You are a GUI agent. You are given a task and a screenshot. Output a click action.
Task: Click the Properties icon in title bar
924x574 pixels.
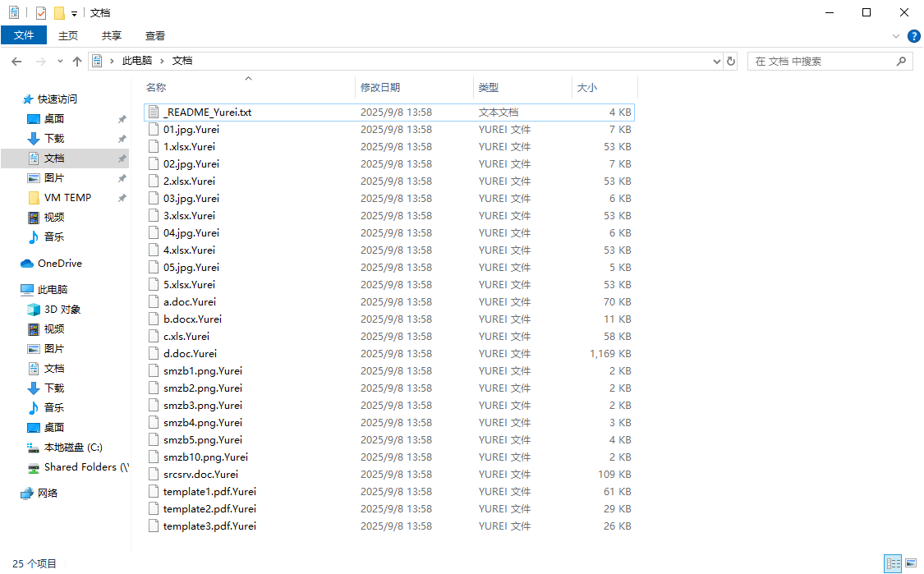(41, 13)
